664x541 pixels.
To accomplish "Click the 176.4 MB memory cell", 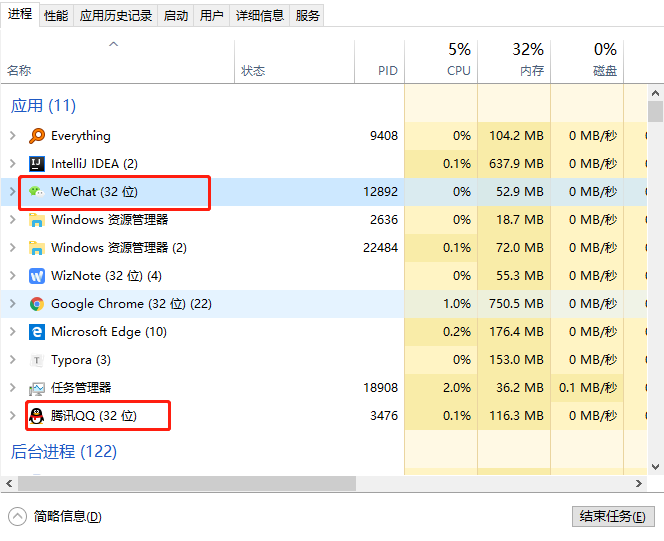I will tap(516, 332).
